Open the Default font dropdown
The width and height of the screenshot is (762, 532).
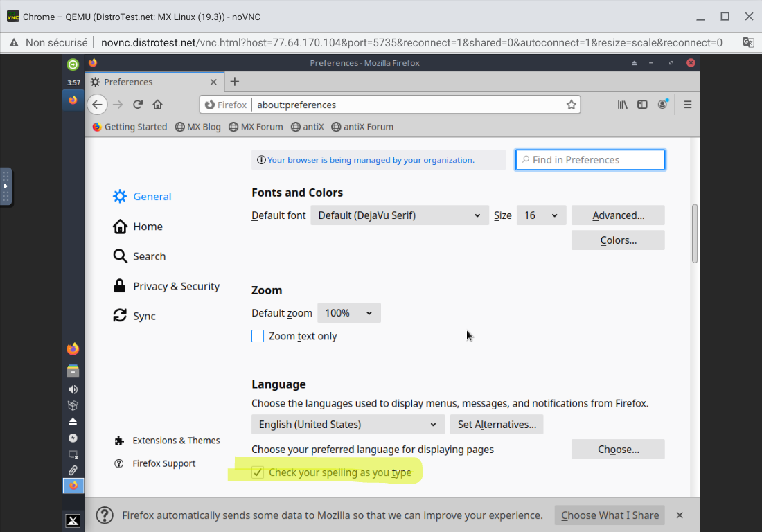click(x=400, y=215)
